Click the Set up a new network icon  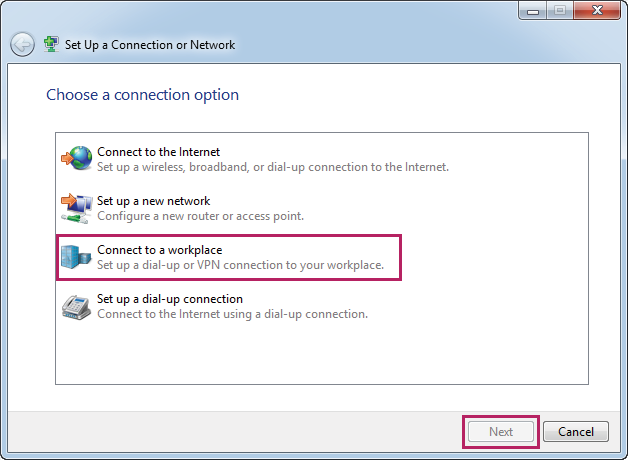76,208
